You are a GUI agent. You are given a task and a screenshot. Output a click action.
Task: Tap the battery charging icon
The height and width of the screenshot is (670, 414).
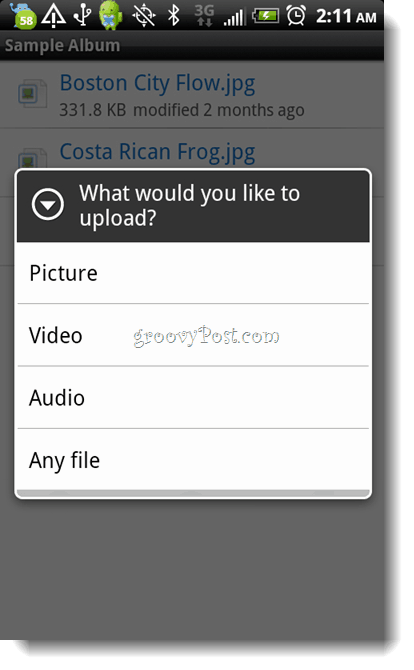click(265, 16)
